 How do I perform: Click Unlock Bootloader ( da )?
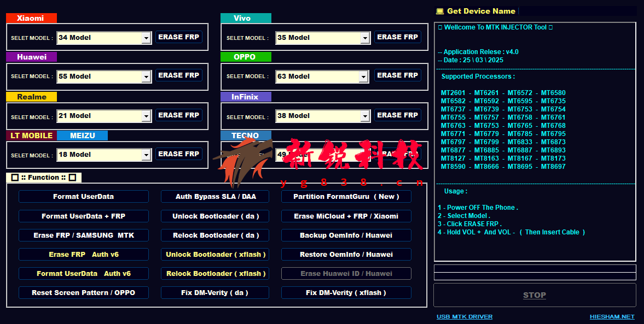tap(215, 216)
